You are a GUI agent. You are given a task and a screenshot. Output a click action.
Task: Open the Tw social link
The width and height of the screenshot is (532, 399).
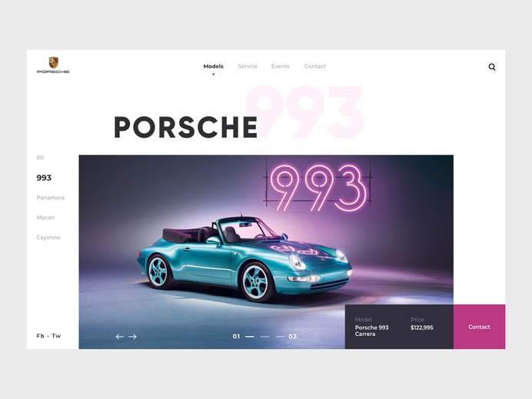56,336
